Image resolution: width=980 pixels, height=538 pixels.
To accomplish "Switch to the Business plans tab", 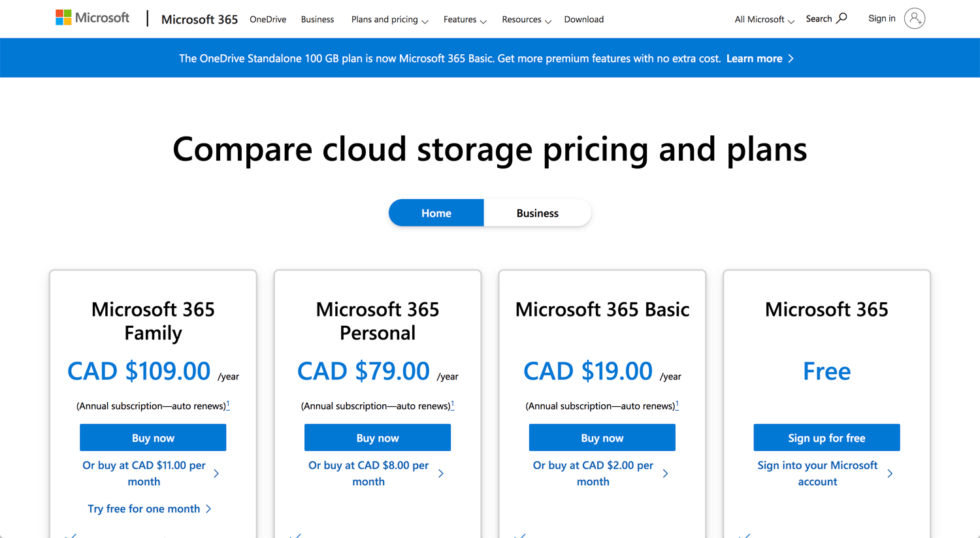I will (538, 213).
